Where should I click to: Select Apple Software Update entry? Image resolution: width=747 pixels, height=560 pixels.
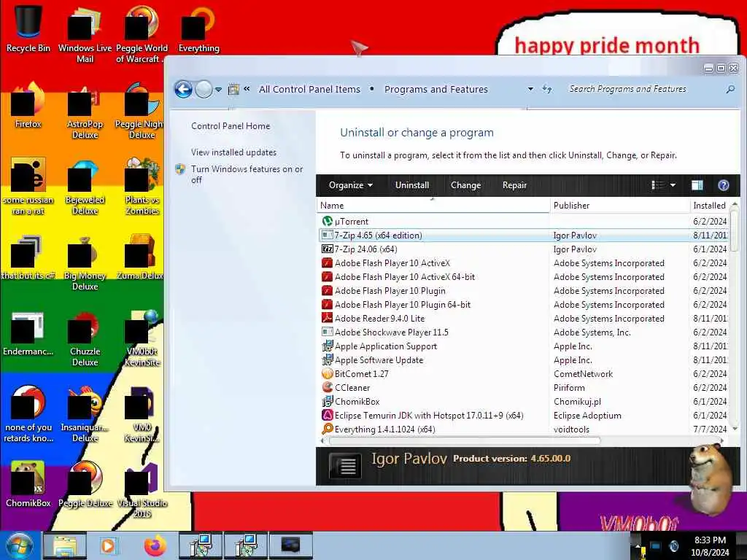tap(523, 360)
